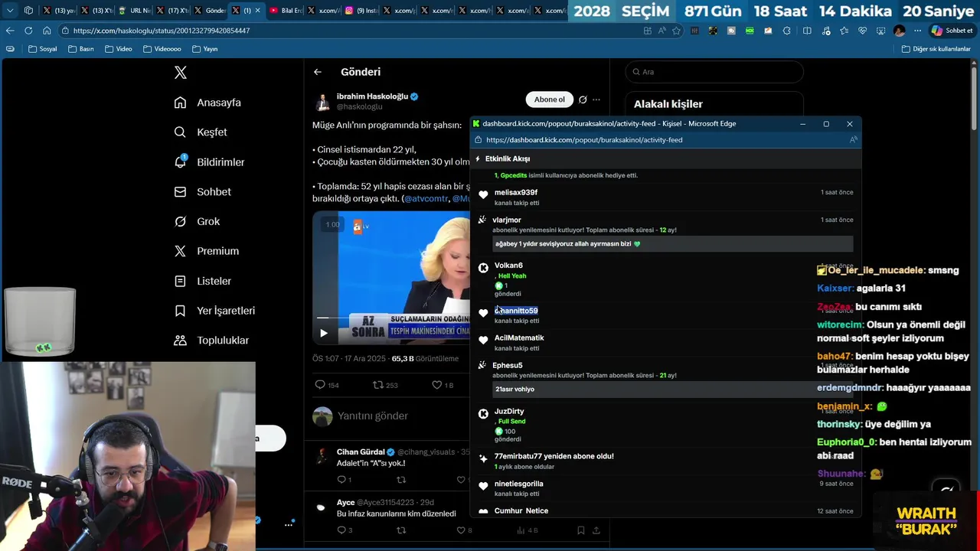Open ibrahim Haskoloğlu profile name
The height and width of the screenshot is (551, 980).
372,96
